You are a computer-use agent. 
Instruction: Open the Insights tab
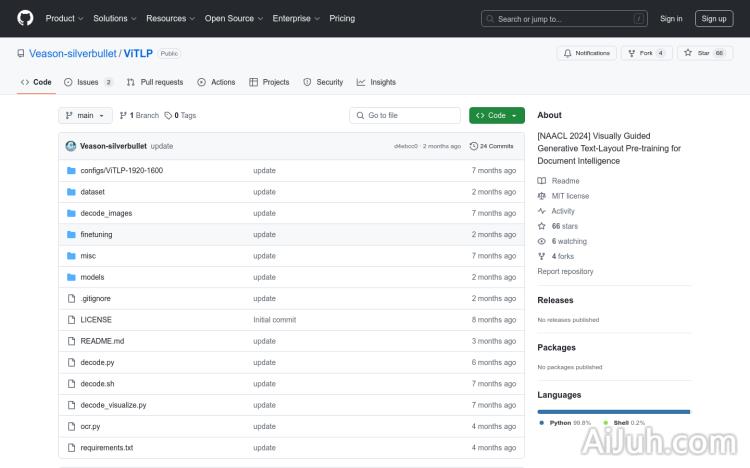click(x=377, y=82)
